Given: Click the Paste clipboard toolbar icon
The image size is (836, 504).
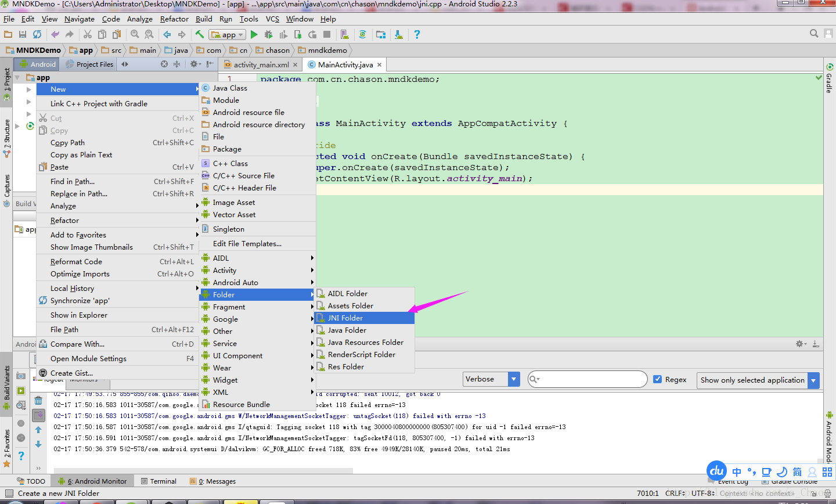Looking at the screenshot, I should (117, 34).
